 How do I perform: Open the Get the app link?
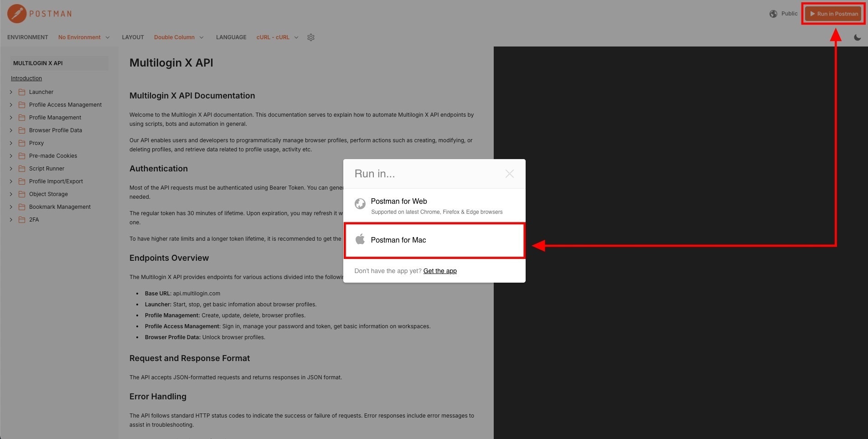tap(440, 271)
